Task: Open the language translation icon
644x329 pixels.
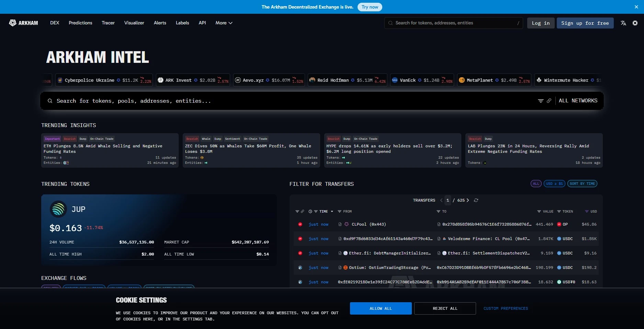Action: pos(623,23)
